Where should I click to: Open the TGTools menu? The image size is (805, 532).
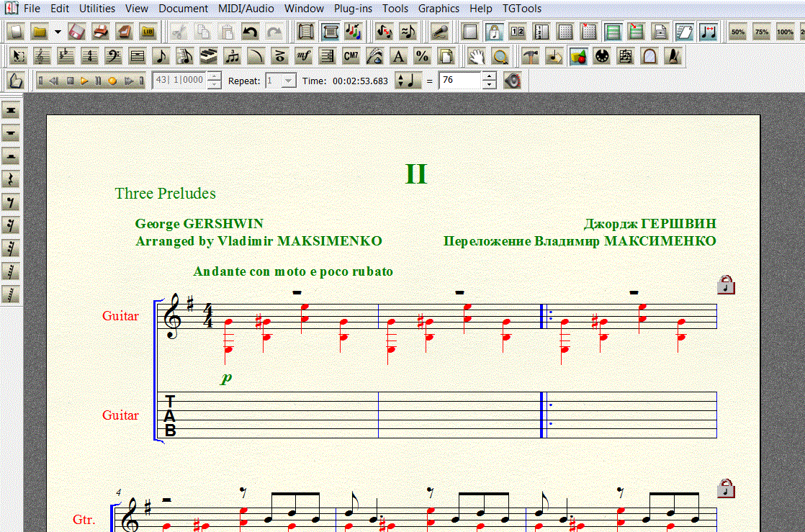(522, 8)
